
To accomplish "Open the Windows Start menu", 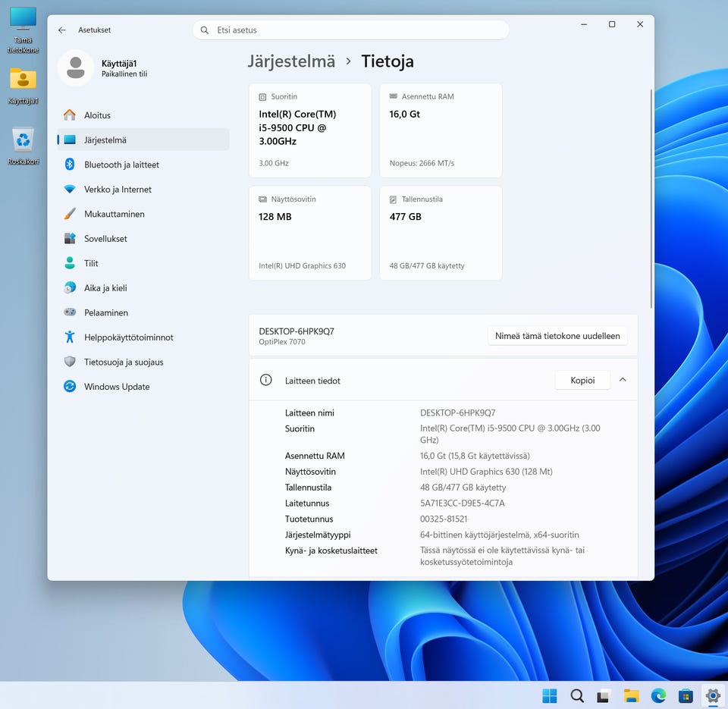I will click(x=550, y=696).
